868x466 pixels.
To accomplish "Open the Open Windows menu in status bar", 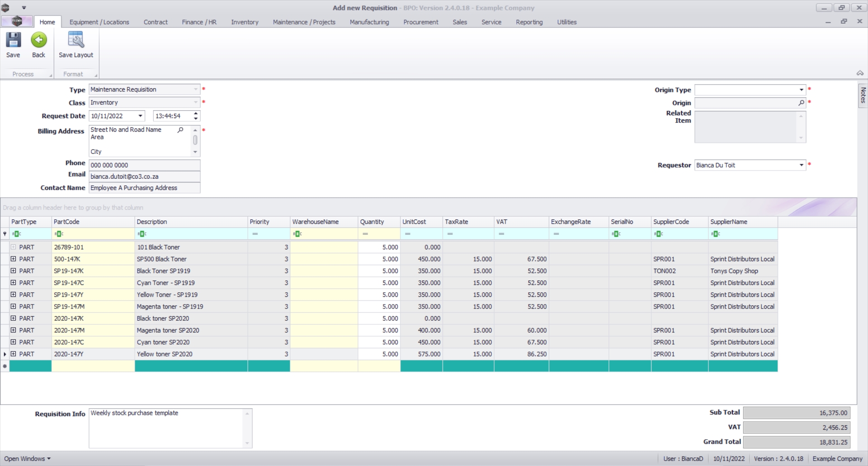I will click(27, 459).
